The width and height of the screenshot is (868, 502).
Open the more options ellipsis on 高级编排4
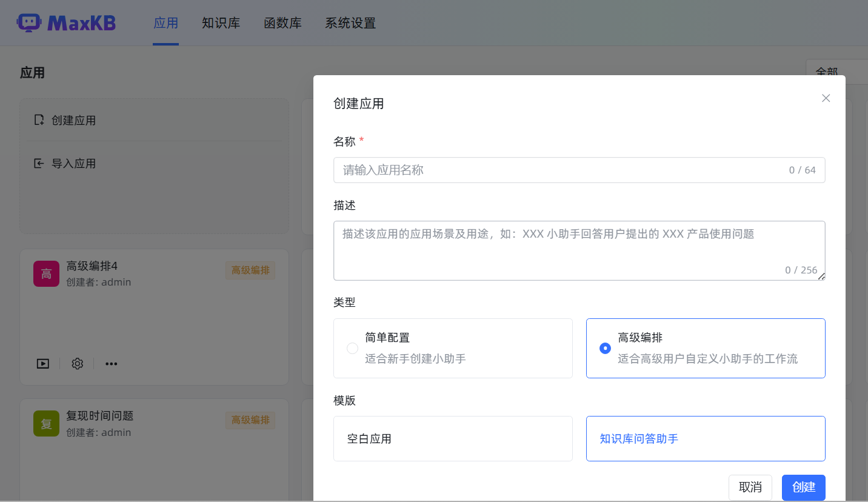click(x=111, y=363)
